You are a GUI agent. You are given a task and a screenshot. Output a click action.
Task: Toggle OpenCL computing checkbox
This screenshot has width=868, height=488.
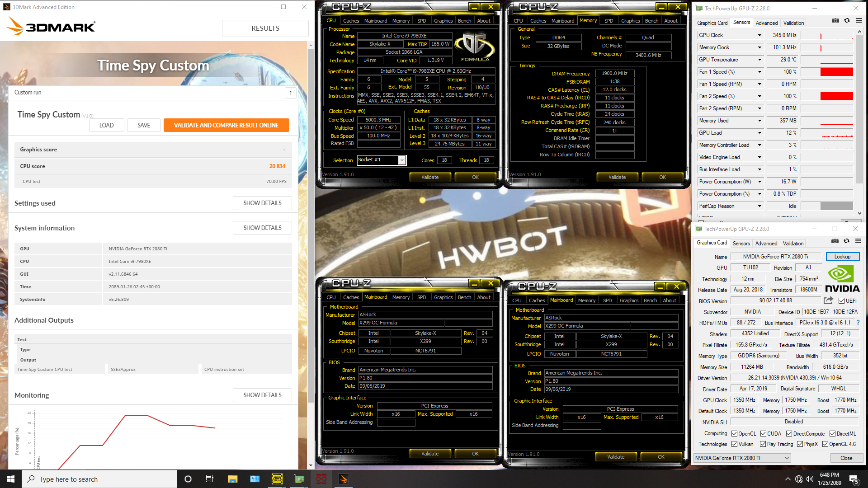(734, 434)
